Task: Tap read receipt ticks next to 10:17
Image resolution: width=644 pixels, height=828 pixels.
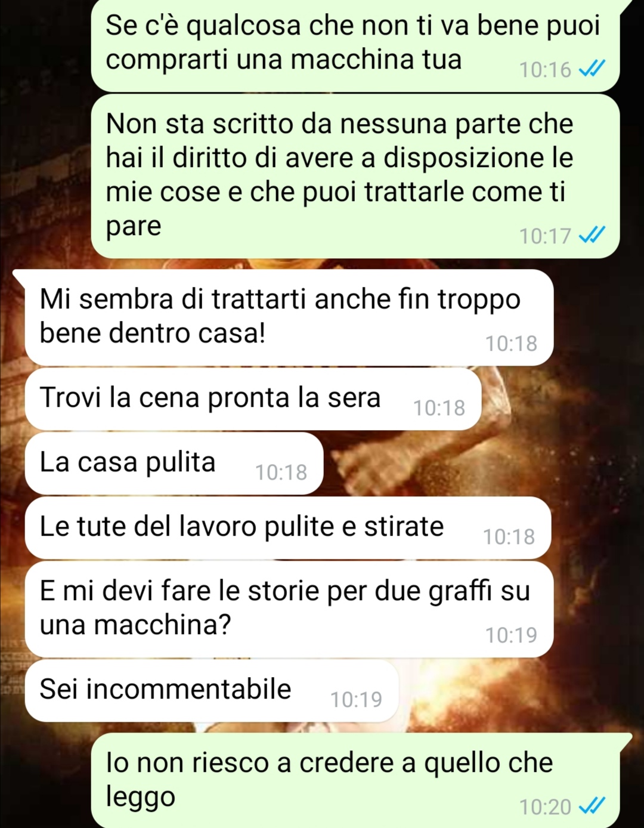Action: [x=592, y=236]
